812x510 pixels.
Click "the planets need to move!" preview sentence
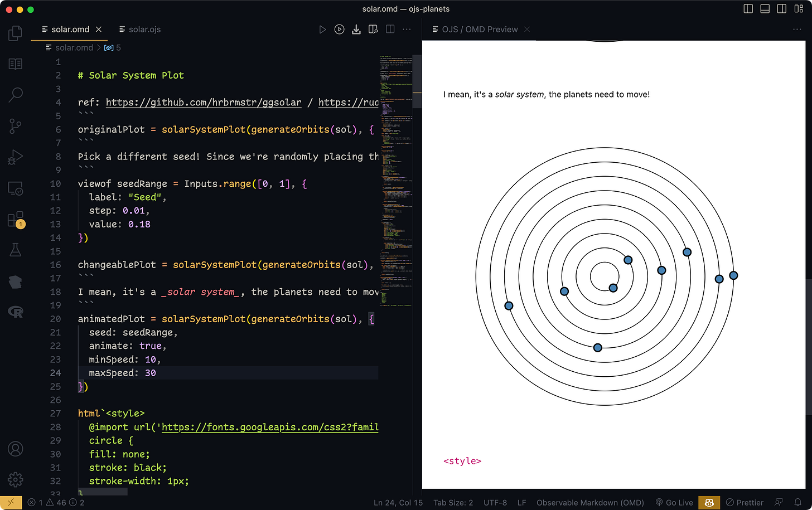tap(600, 94)
